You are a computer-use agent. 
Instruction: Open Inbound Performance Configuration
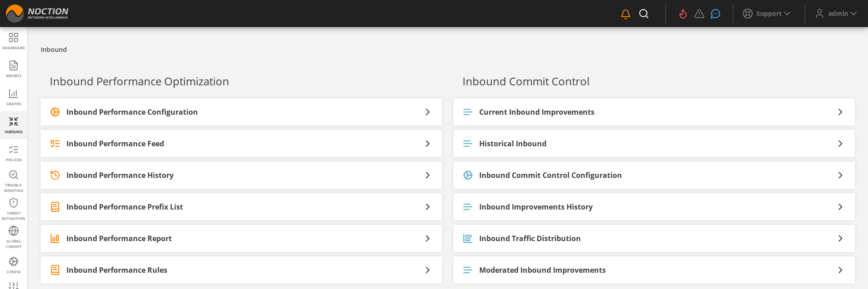132,112
